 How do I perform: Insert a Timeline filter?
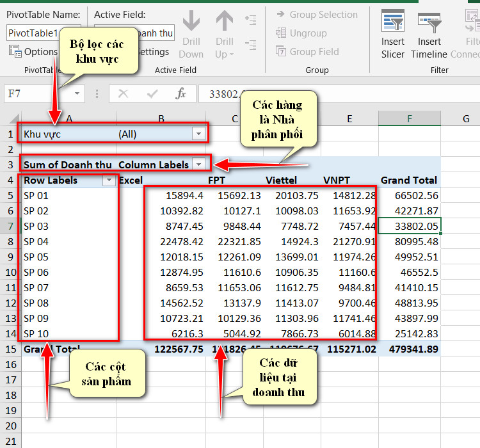[x=429, y=34]
